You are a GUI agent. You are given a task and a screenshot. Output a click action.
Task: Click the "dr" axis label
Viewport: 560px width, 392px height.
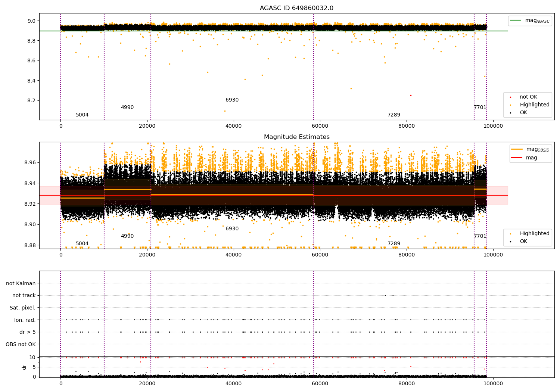coord(24,367)
